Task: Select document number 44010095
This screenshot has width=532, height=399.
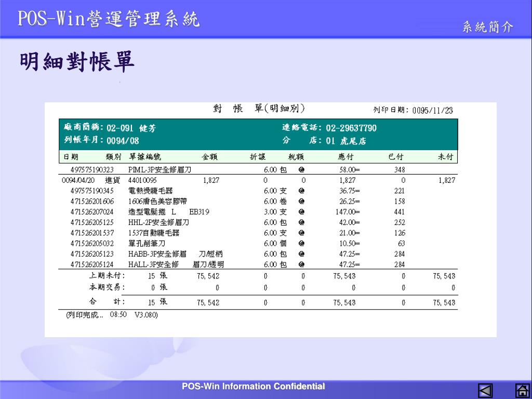Action: tap(142, 180)
